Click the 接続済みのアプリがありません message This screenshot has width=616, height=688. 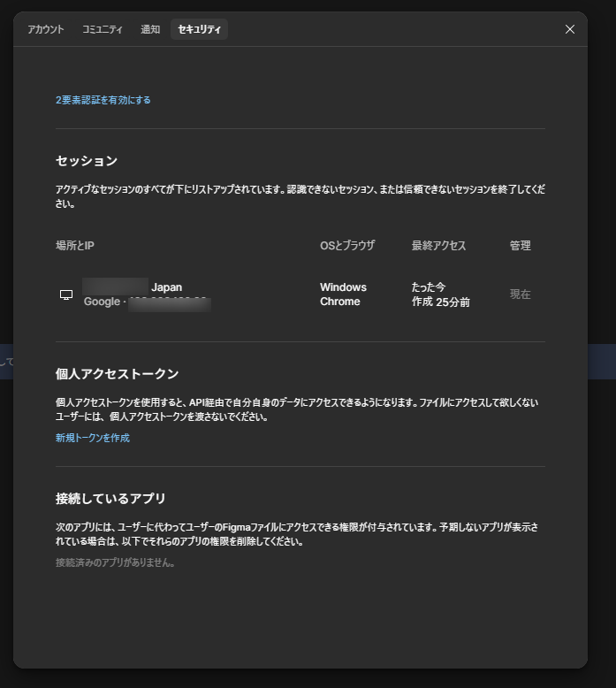pyautogui.click(x=115, y=562)
